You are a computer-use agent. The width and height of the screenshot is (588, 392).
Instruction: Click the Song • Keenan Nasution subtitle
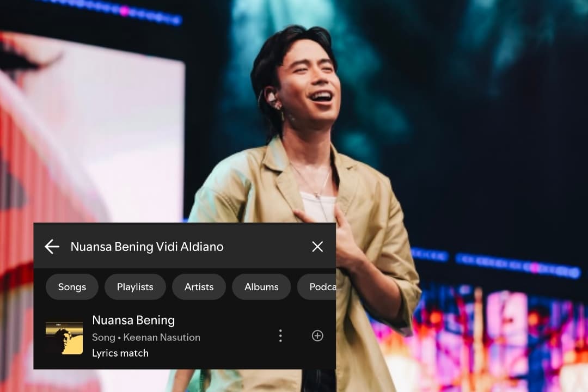click(x=146, y=338)
